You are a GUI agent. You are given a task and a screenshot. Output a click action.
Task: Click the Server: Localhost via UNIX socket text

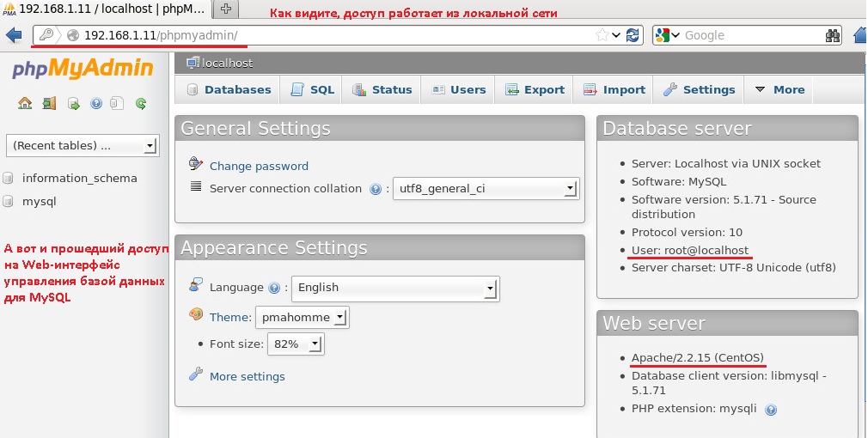click(725, 163)
